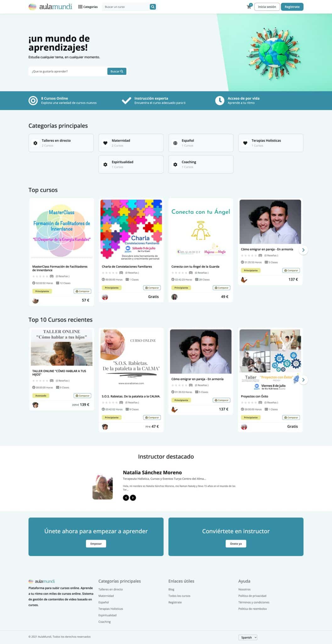Click the Regístrate button

[292, 7]
